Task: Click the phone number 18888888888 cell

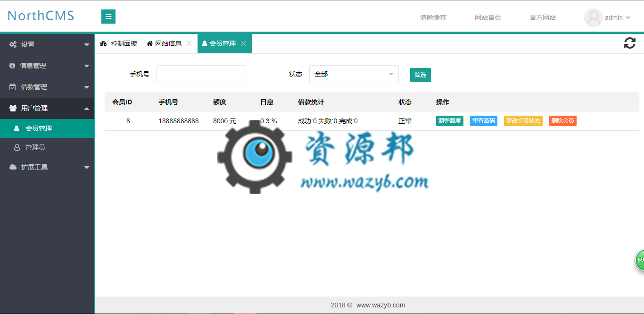Action: coord(179,121)
